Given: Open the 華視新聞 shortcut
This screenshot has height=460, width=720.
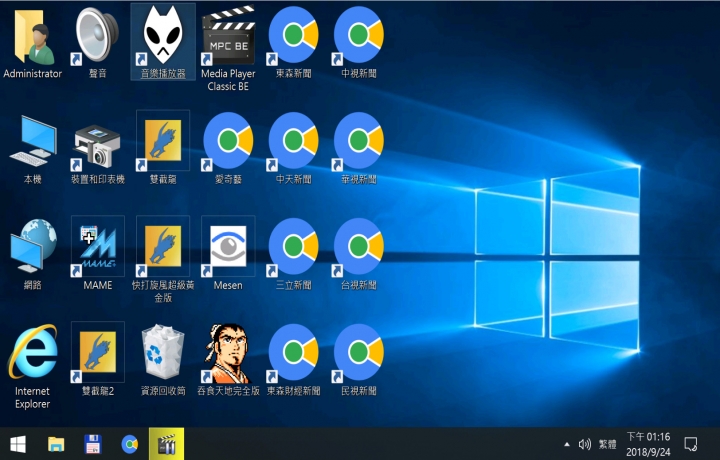Looking at the screenshot, I should [x=359, y=140].
